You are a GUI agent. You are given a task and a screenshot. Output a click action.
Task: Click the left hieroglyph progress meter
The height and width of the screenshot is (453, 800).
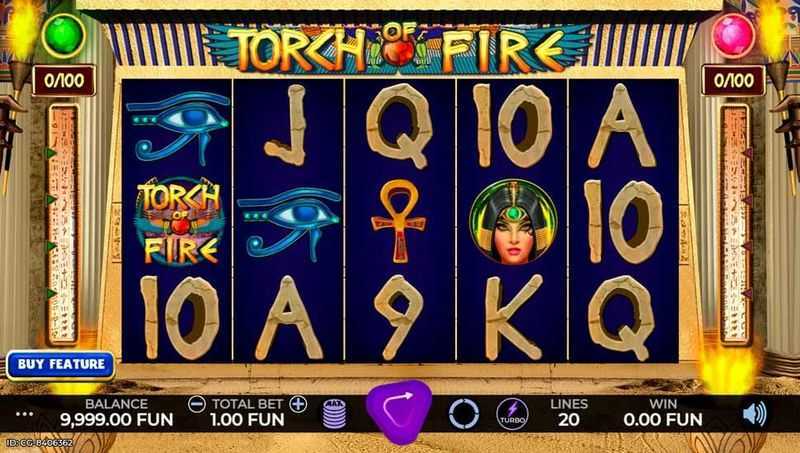63,224
